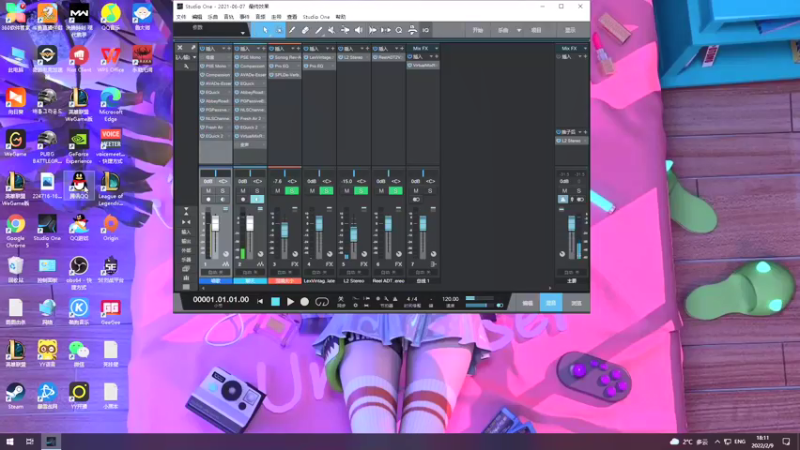Click the 4/4 time signature field

coord(412,299)
